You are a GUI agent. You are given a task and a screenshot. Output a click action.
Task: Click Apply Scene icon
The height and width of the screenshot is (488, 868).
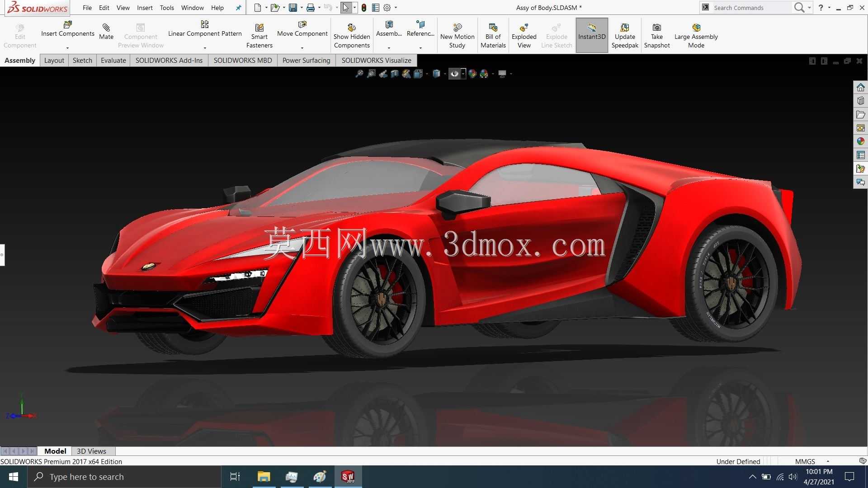coord(484,74)
